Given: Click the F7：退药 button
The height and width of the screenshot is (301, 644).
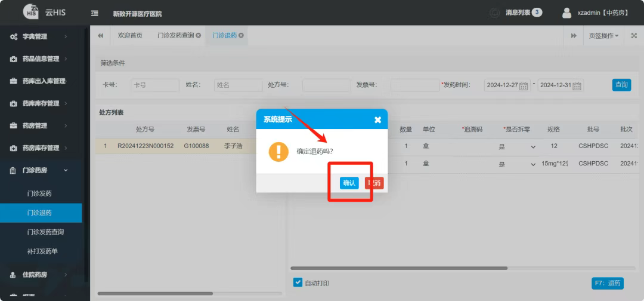Looking at the screenshot, I should pyautogui.click(x=608, y=283).
